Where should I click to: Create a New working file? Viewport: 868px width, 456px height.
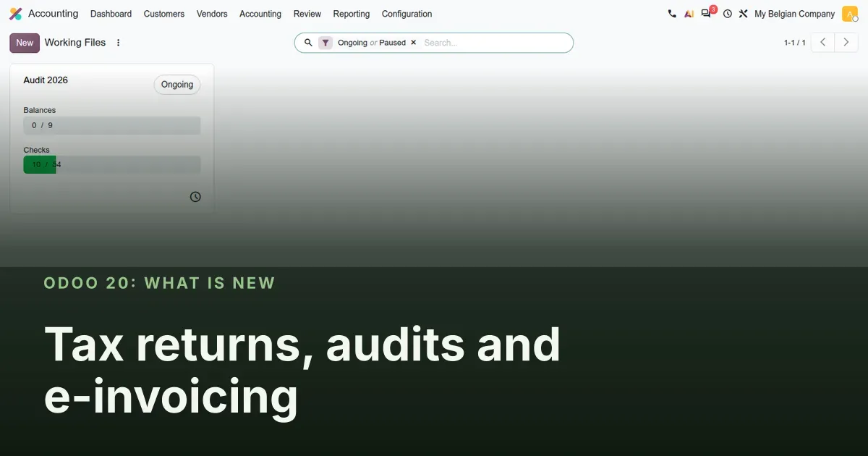click(x=25, y=43)
